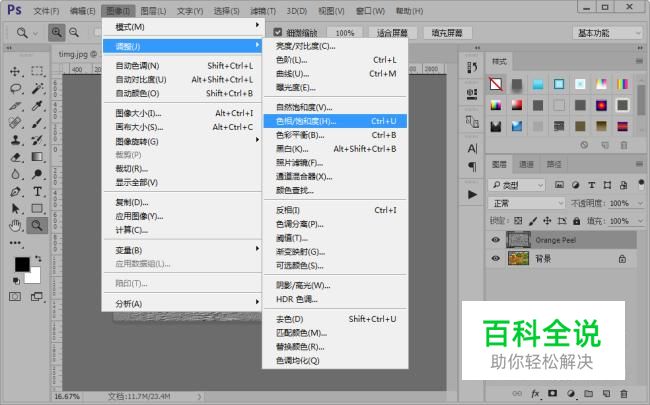
Task: Open the Character panel icon
Action: [472, 148]
